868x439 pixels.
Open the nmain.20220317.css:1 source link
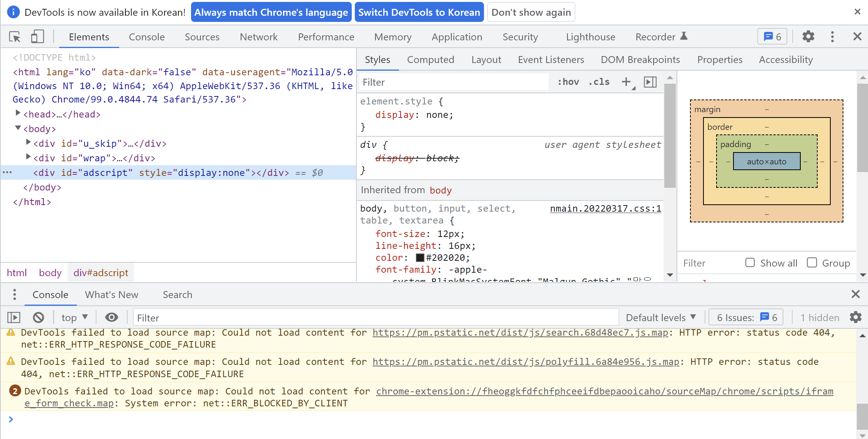coord(605,209)
